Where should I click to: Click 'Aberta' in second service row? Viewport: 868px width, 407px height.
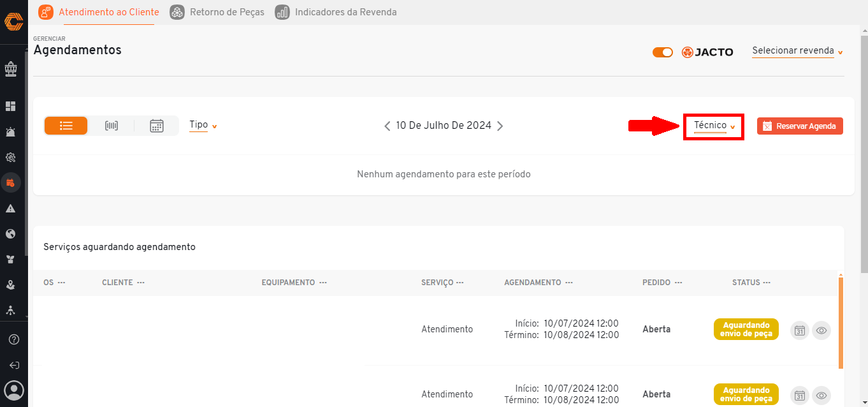656,394
